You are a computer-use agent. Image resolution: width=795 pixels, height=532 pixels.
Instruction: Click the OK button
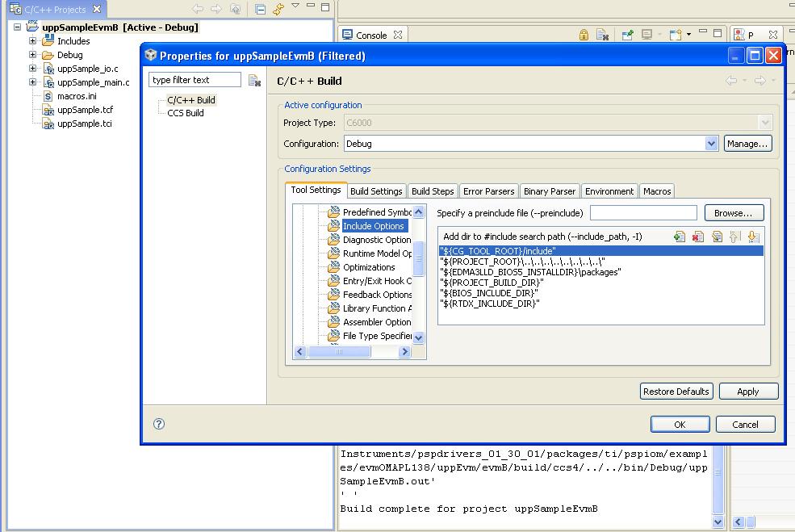[x=680, y=425]
